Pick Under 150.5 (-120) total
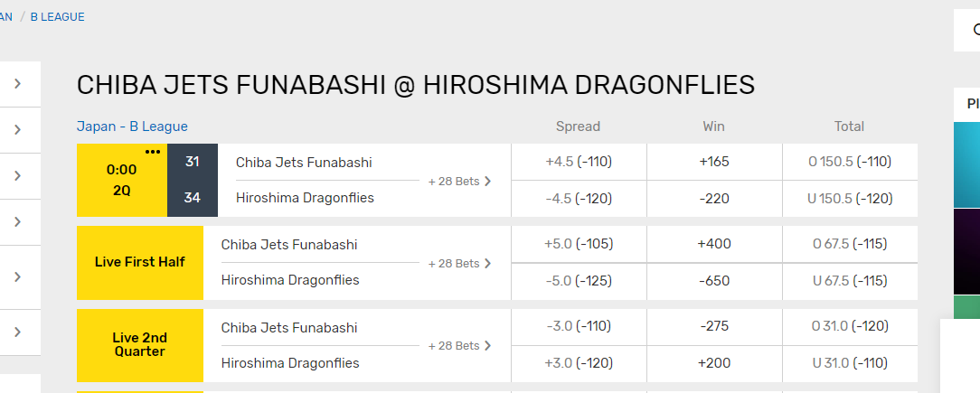980x393 pixels. [x=850, y=199]
